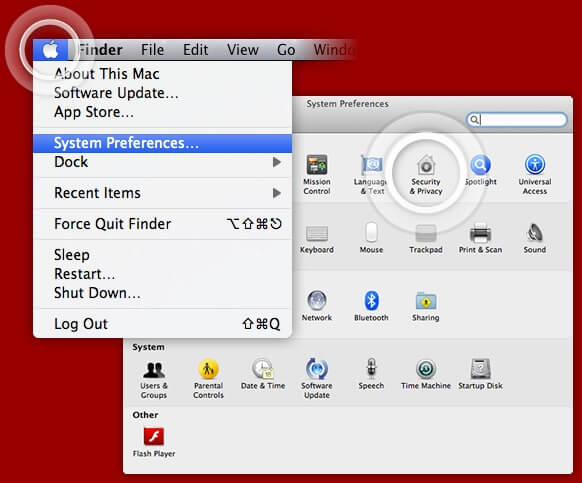Screen dimensions: 582x483
Task: Open the View menu
Action: pos(243,50)
